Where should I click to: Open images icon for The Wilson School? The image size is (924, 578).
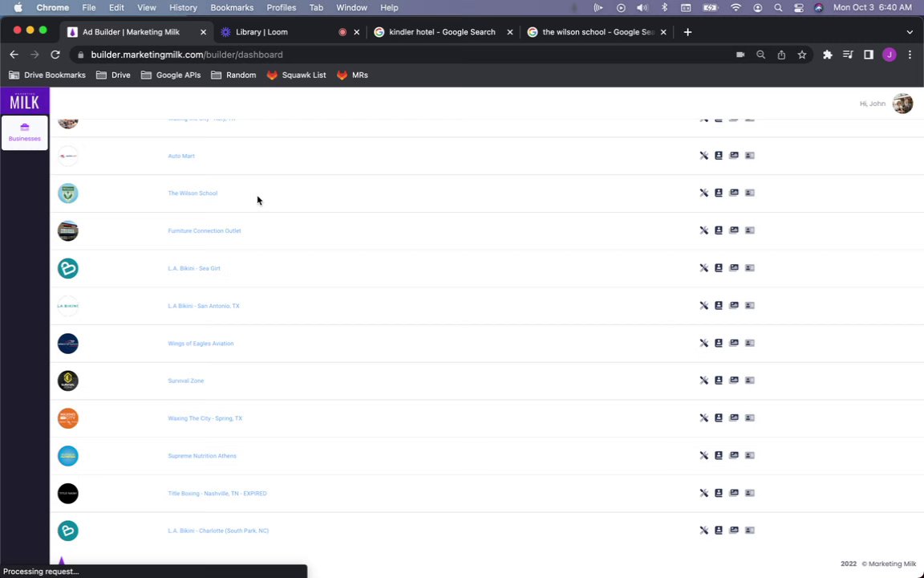pyautogui.click(x=734, y=193)
